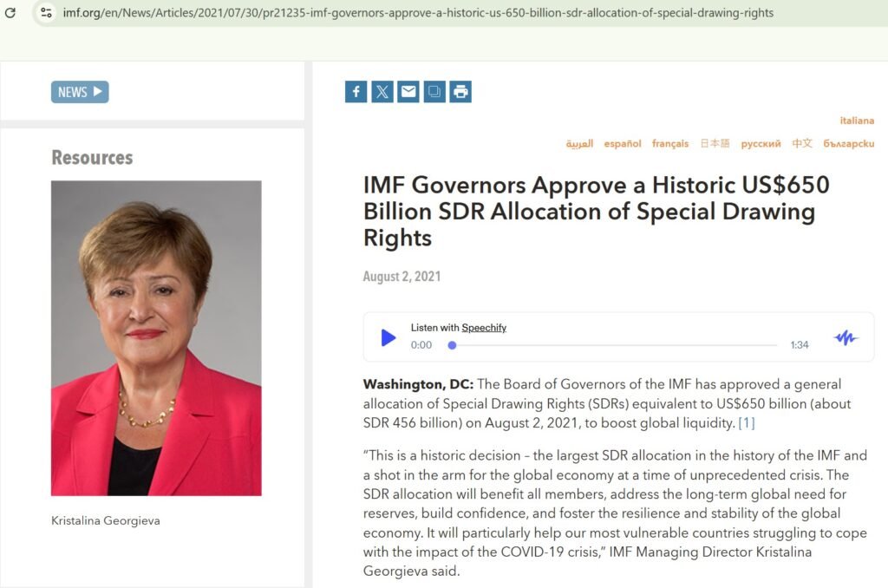Viewport: 888px width, 588px height.
Task: Share the article on X
Action: 382,92
